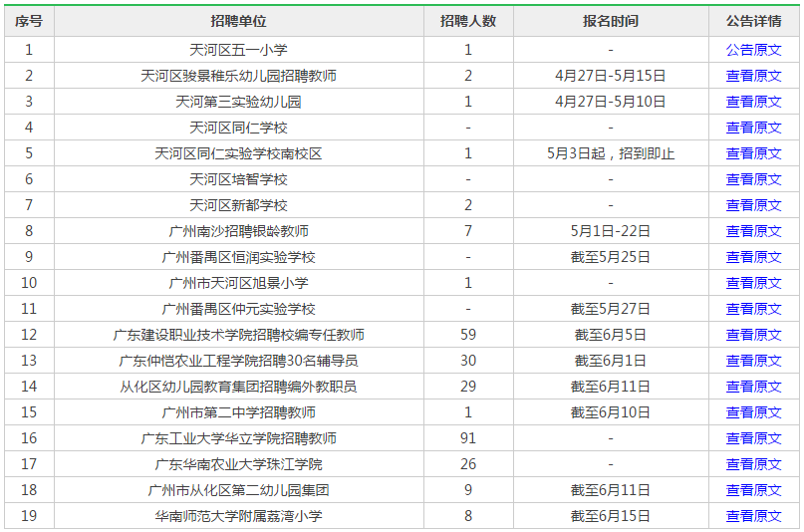Click the 报名时间 column header
The height and width of the screenshot is (532, 804).
point(611,21)
